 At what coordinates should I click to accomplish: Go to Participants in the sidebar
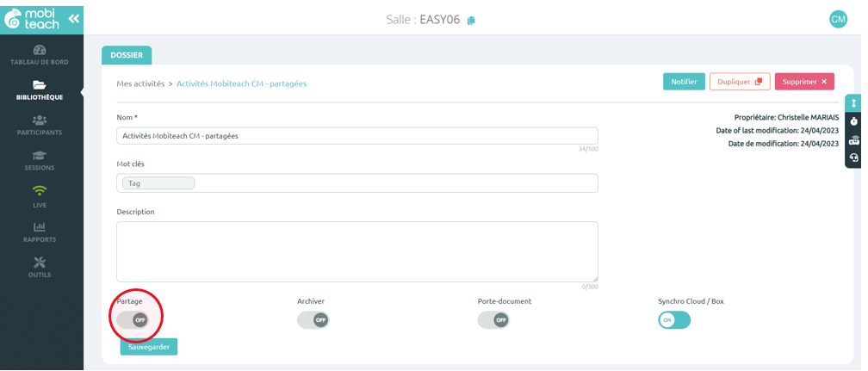(40, 126)
